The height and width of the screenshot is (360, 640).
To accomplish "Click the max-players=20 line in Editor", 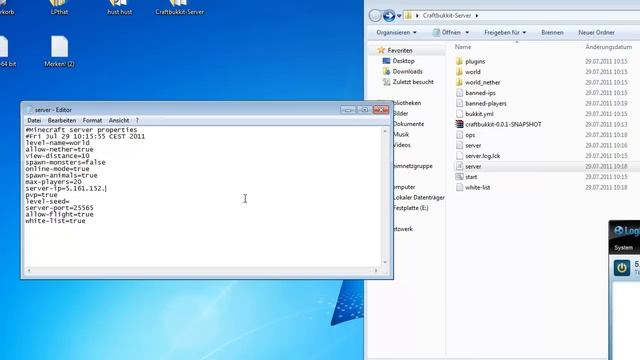I will pyautogui.click(x=53, y=182).
